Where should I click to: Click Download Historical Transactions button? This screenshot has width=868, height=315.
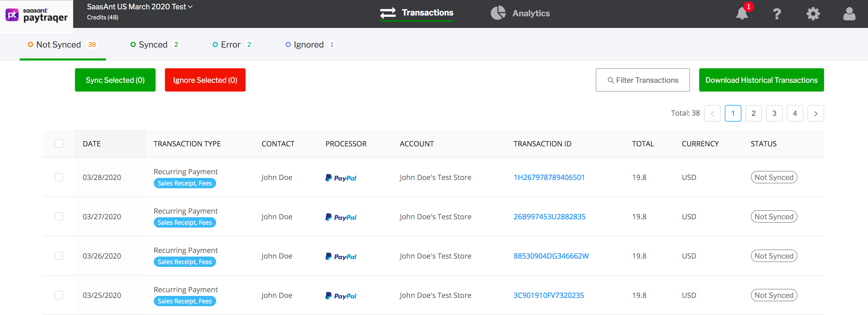click(x=761, y=80)
